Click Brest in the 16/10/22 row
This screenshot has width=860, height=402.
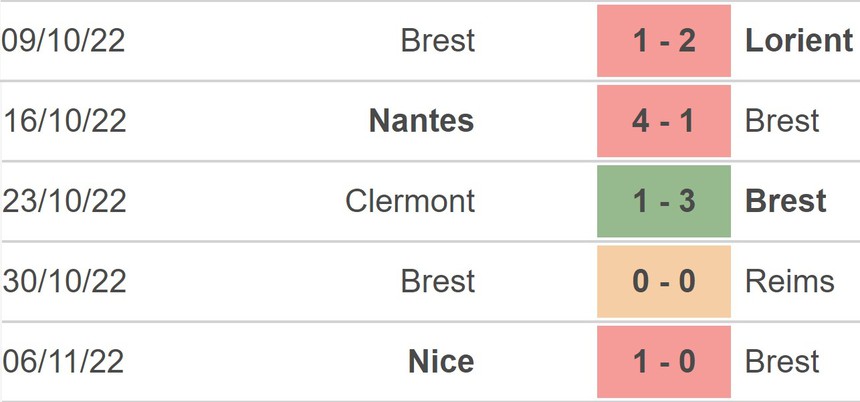pos(782,121)
